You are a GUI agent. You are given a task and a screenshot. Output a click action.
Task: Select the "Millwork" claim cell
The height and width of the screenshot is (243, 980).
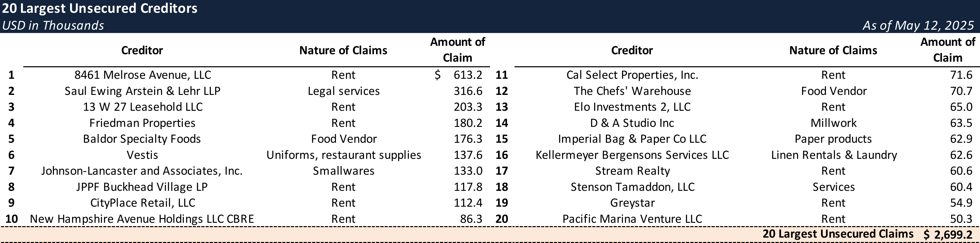(833, 123)
